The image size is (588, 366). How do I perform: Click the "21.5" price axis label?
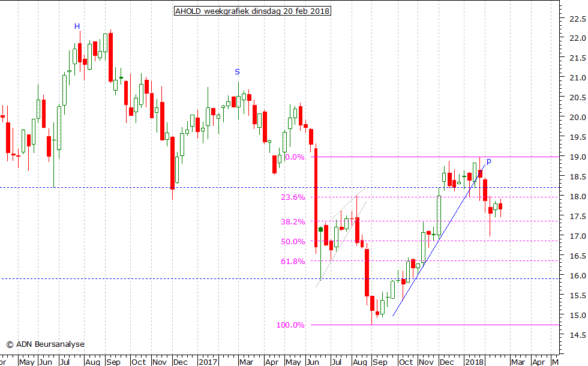pos(577,58)
